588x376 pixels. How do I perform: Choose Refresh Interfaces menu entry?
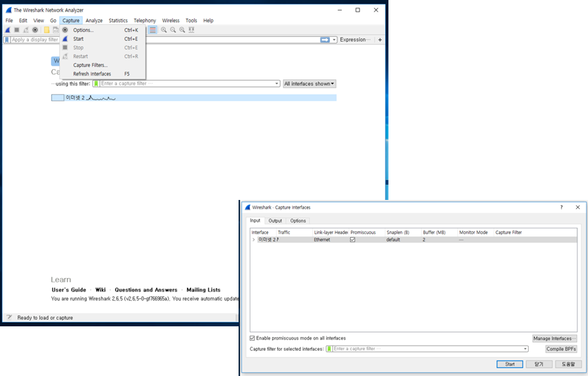103,74
